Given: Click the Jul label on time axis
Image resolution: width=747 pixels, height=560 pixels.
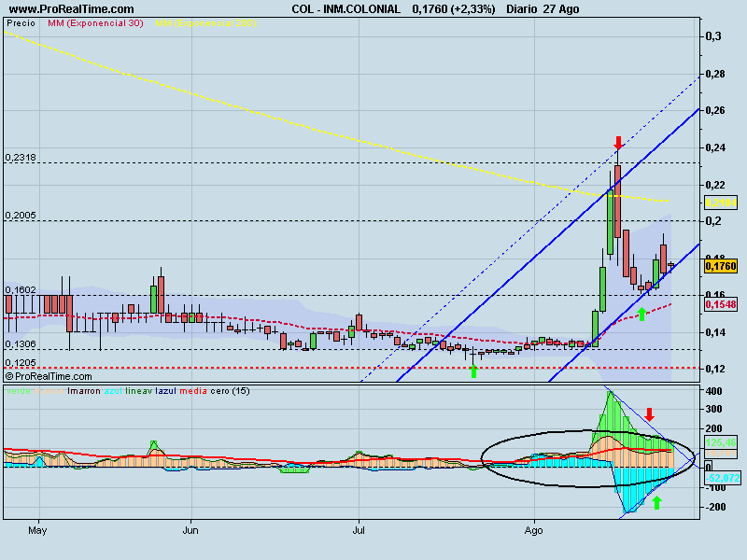Looking at the screenshot, I should point(359,530).
